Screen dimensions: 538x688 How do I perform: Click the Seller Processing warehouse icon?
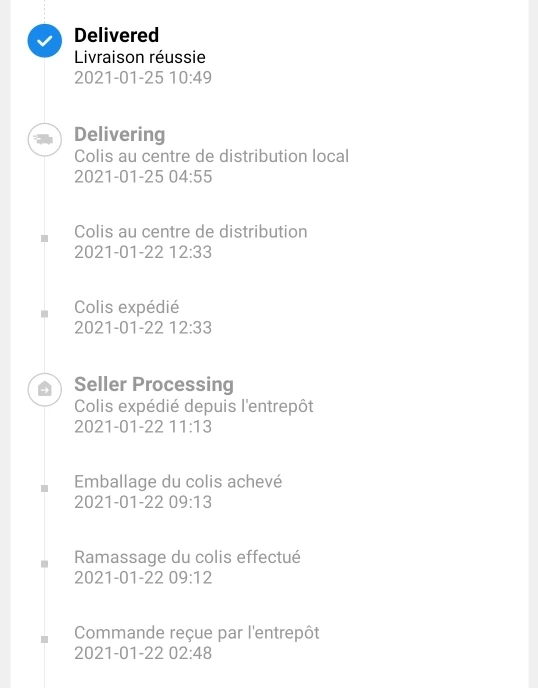pos(44,389)
